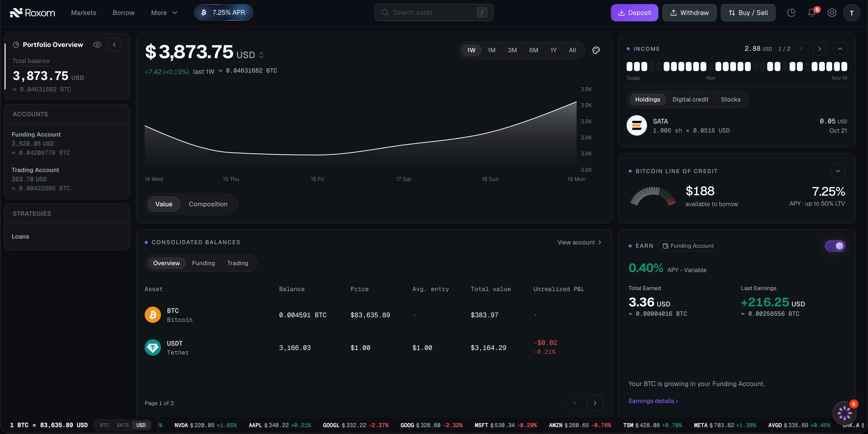Go to previous balances page

pos(575,403)
